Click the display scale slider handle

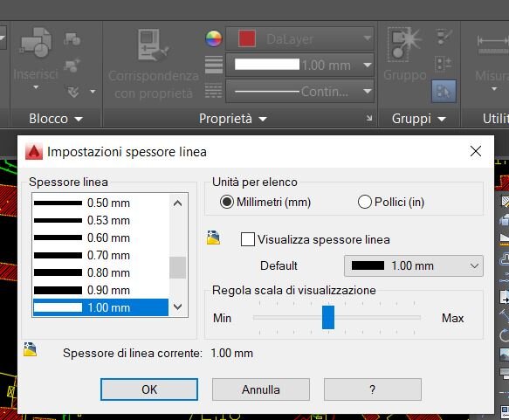click(328, 317)
